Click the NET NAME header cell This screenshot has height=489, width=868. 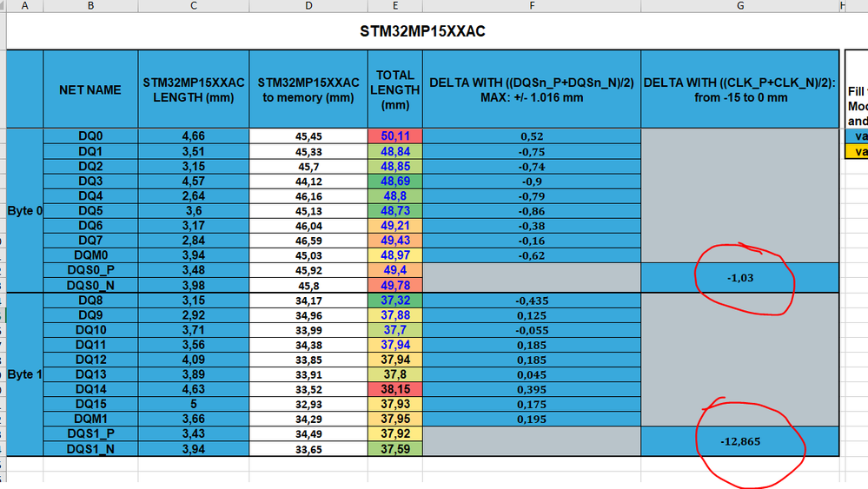coord(90,89)
